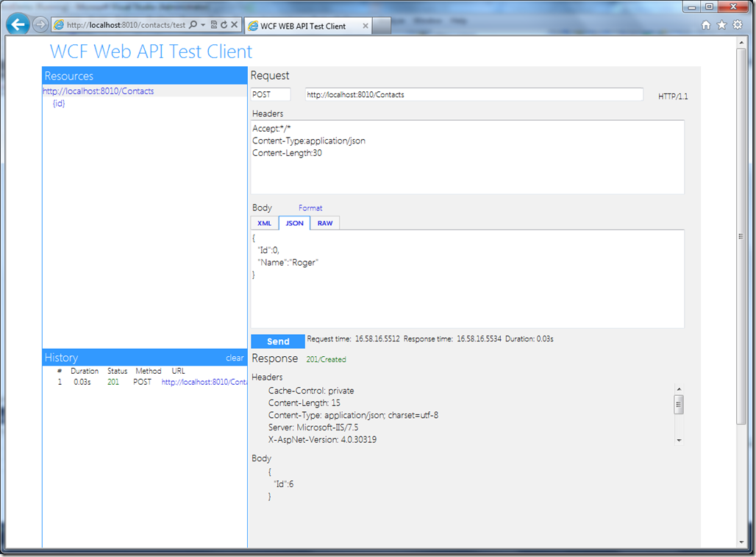Click the Content-Type:application/json header line
The image size is (756, 557).
tap(309, 141)
